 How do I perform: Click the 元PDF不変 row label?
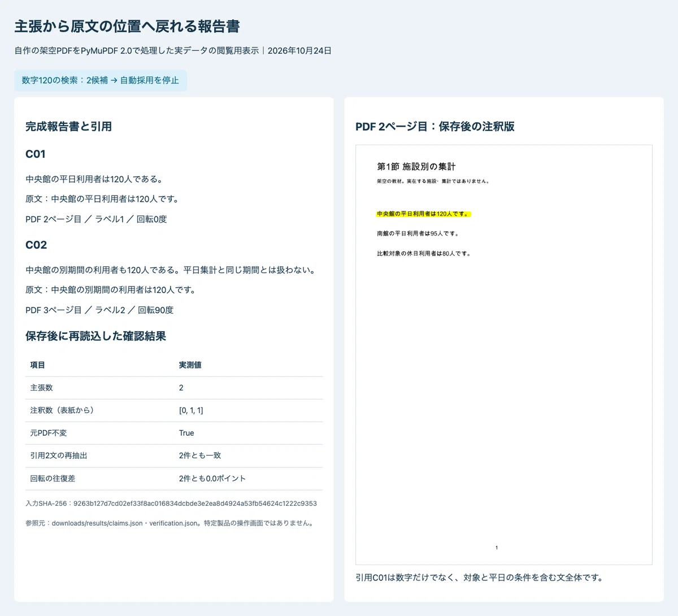49,433
